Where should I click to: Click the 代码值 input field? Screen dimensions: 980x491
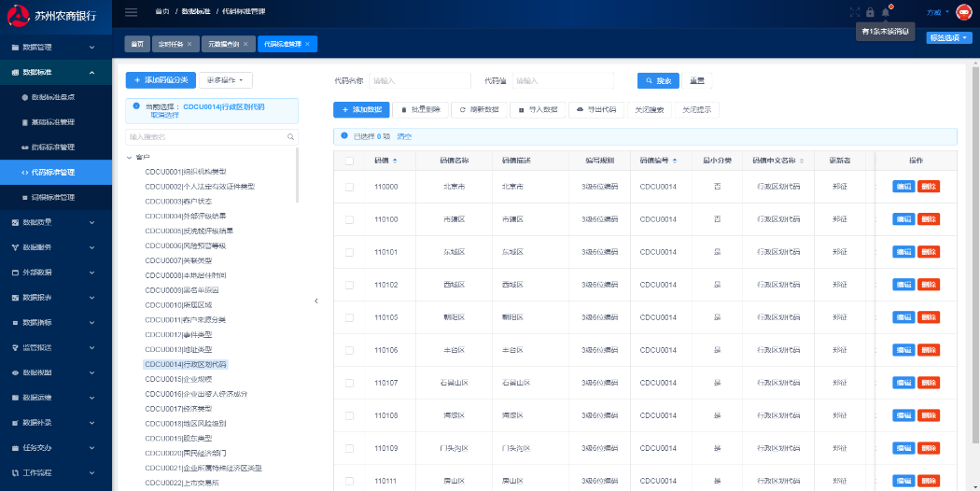click(x=563, y=80)
